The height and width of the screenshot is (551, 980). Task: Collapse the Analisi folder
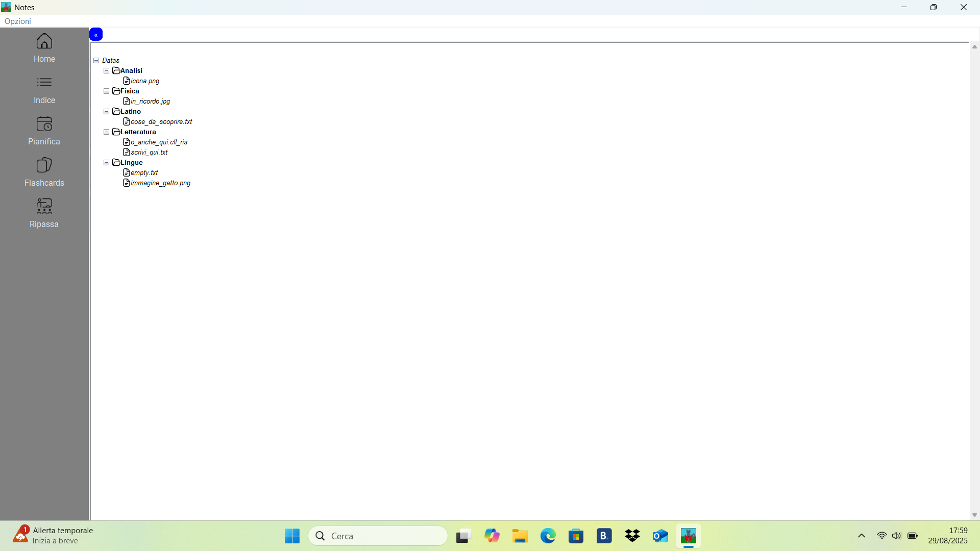pyautogui.click(x=106, y=71)
